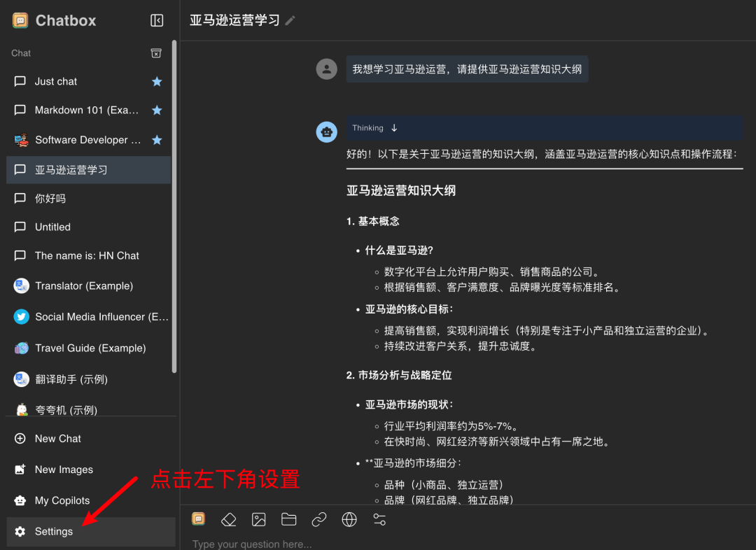The image size is (756, 550).
Task: Open the 你好吗 conversation
Action: coord(89,199)
